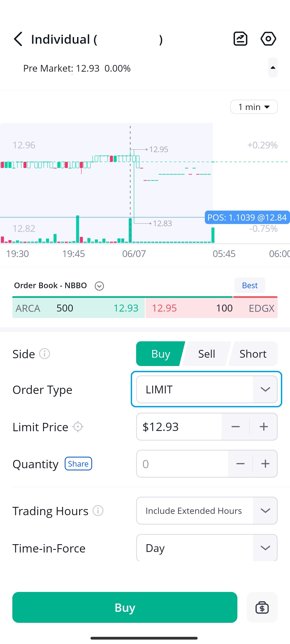
Task: Expand the Order Book NBBO circled chevron
Action: pyautogui.click(x=99, y=286)
